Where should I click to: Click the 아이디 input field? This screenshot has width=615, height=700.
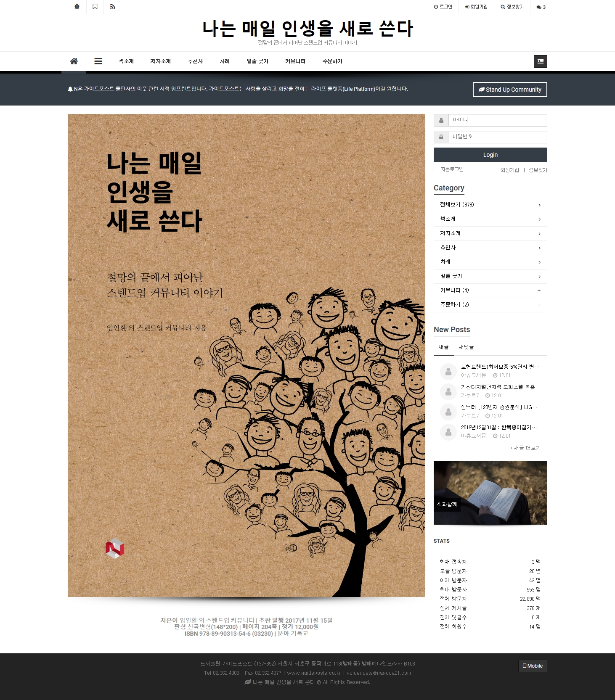click(497, 120)
